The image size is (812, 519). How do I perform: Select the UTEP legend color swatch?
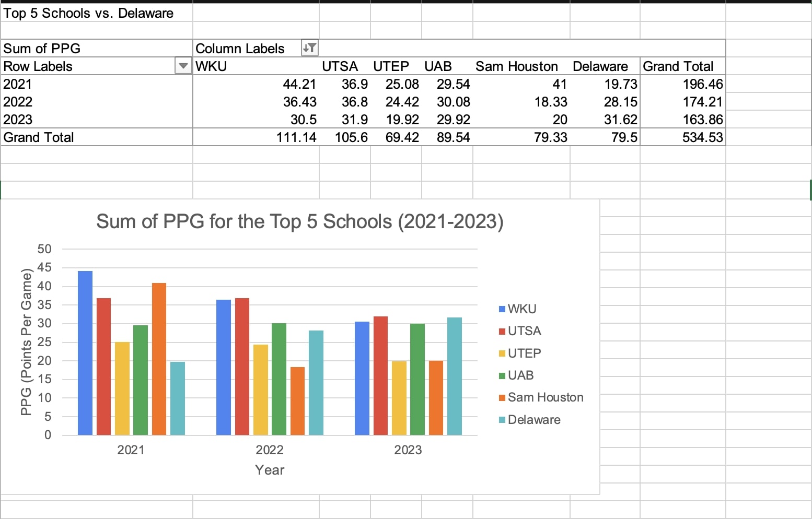502,353
